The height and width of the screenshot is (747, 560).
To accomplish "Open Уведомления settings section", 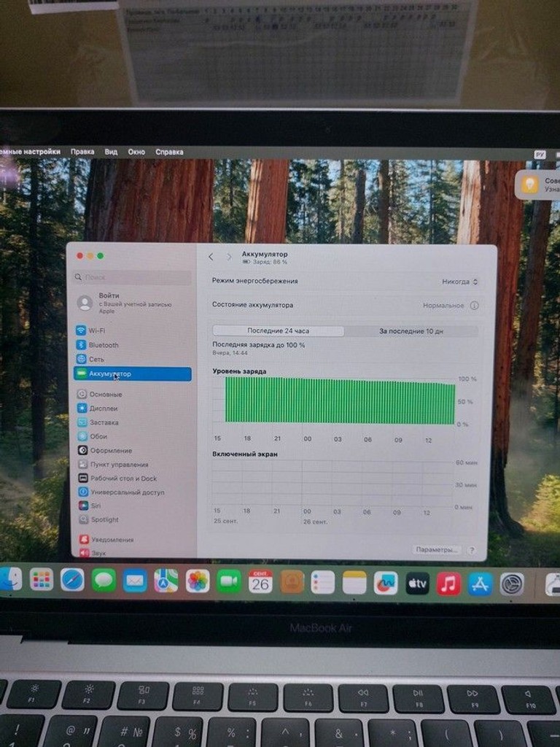I will (106, 540).
